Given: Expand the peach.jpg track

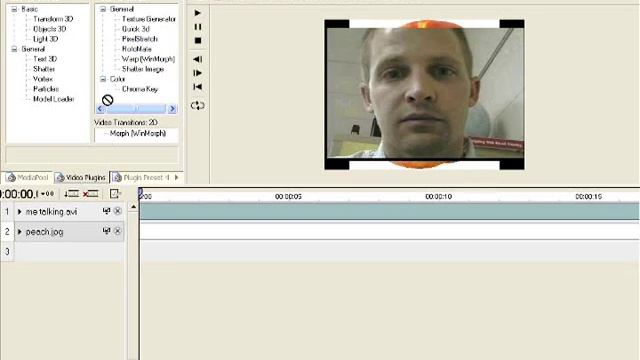Looking at the screenshot, I should coord(19,232).
